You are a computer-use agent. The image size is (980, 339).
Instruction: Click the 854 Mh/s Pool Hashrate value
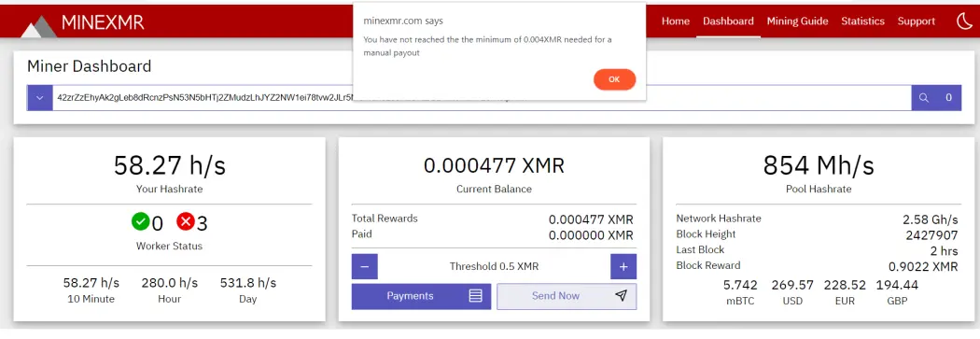pos(819,165)
